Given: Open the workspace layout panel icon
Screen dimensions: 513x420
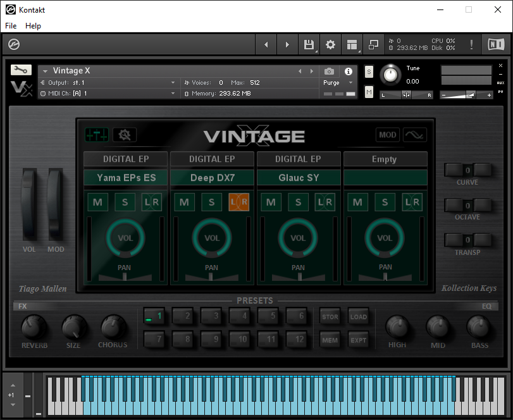Looking at the screenshot, I should (x=352, y=44).
